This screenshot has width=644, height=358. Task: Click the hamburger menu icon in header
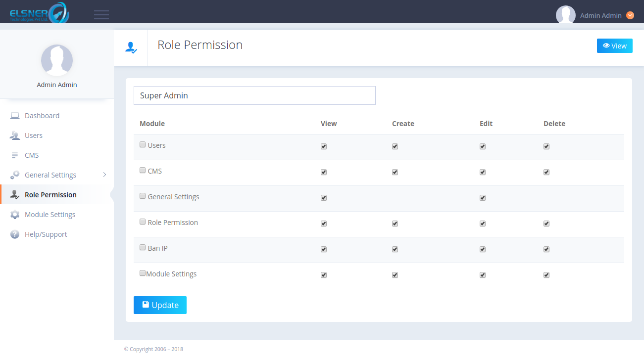coord(101,15)
